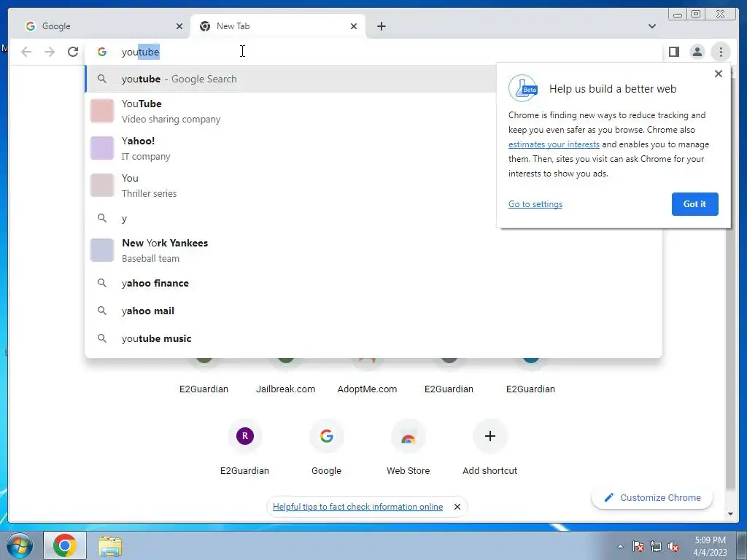Open Chrome's three-dot menu
The height and width of the screenshot is (560, 747).
click(721, 52)
